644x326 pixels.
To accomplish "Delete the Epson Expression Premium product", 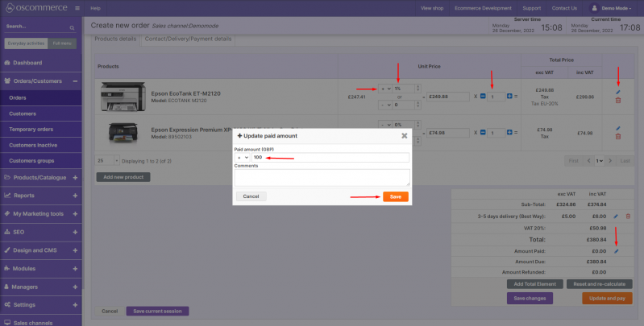I will (x=618, y=137).
